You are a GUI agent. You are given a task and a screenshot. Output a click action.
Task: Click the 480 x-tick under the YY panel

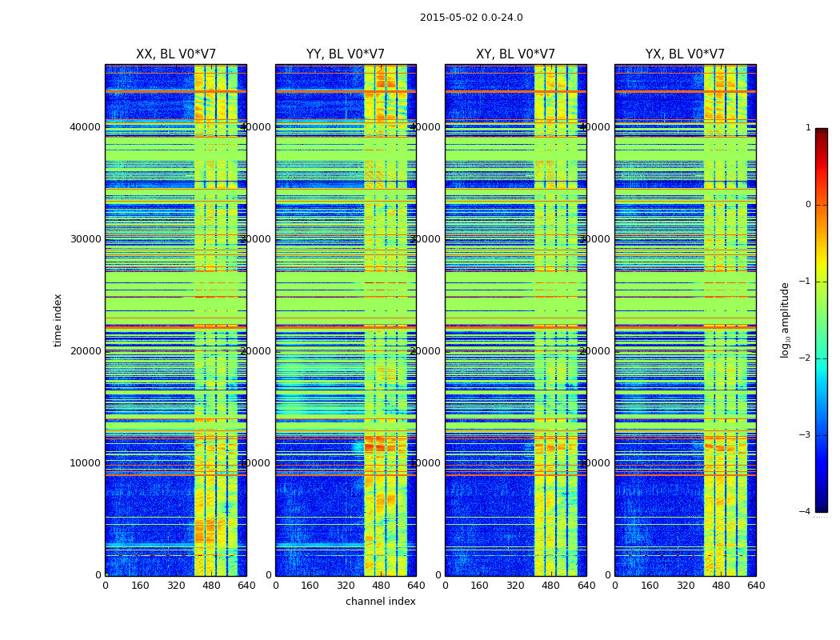(x=381, y=586)
